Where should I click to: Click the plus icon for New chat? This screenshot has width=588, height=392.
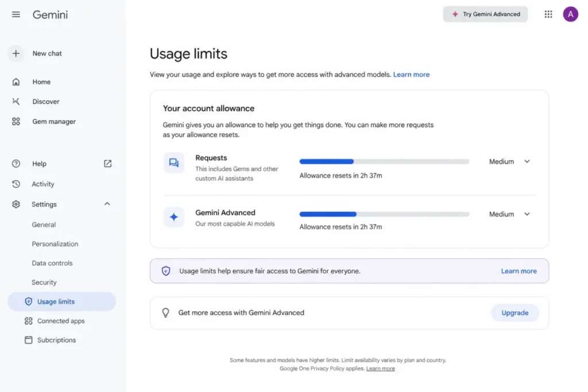tap(16, 53)
